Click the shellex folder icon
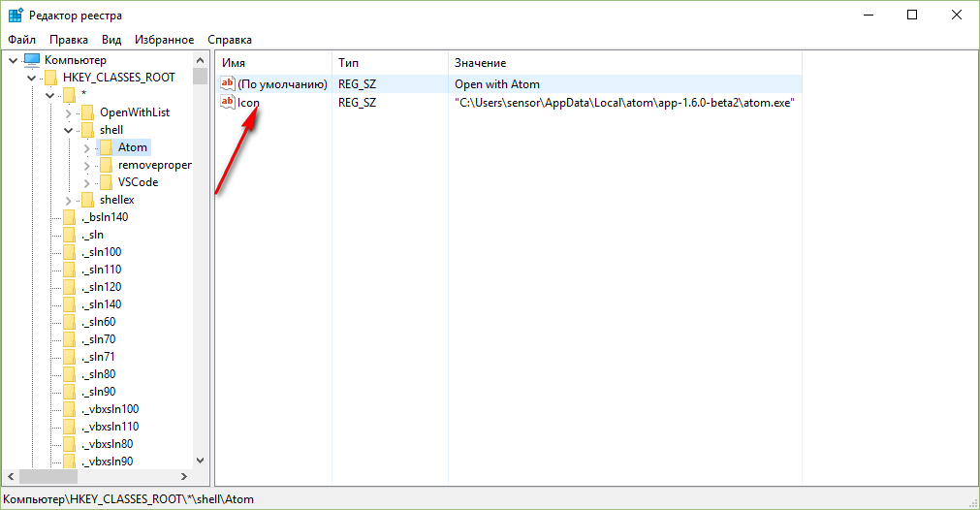980x510 pixels. tap(88, 200)
